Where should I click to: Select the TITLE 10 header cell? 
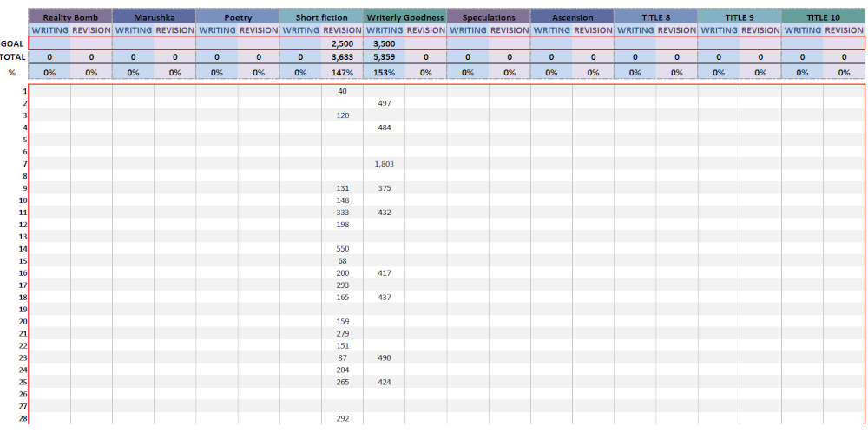point(823,17)
